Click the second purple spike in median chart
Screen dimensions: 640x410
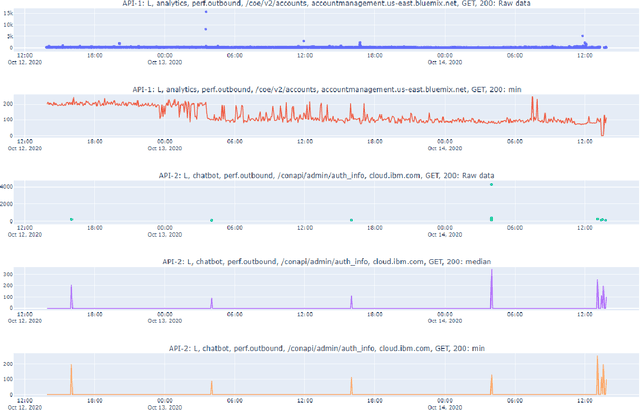[x=211, y=299]
